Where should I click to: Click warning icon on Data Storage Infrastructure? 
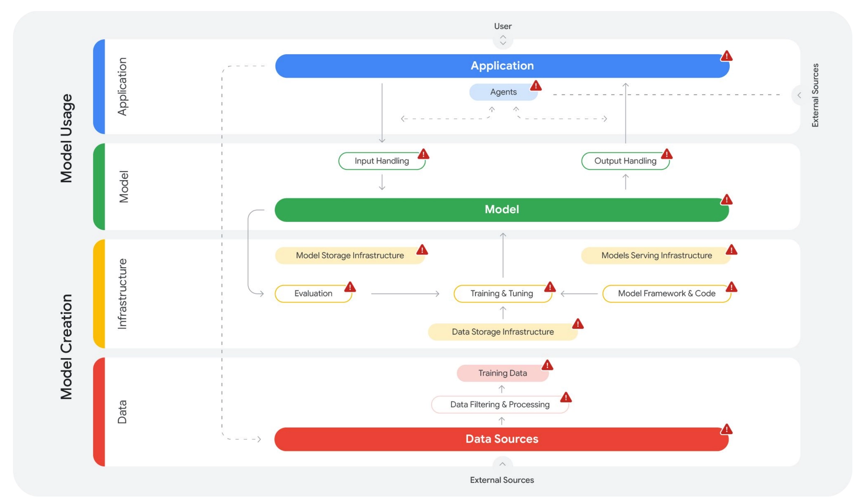pyautogui.click(x=578, y=324)
